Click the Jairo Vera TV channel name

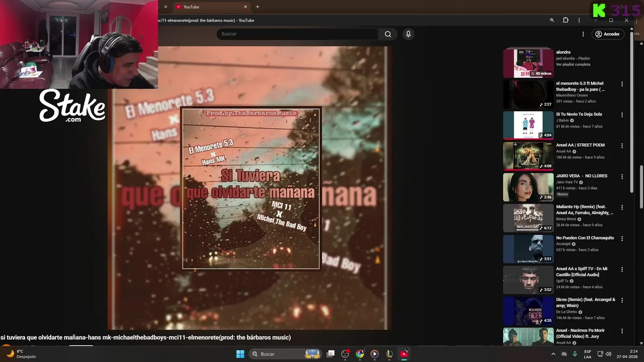tap(566, 182)
